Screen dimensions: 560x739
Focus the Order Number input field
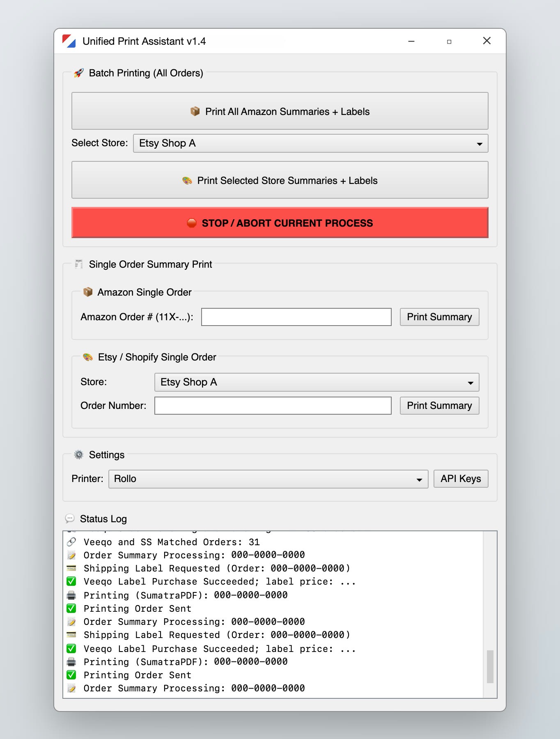click(x=273, y=406)
